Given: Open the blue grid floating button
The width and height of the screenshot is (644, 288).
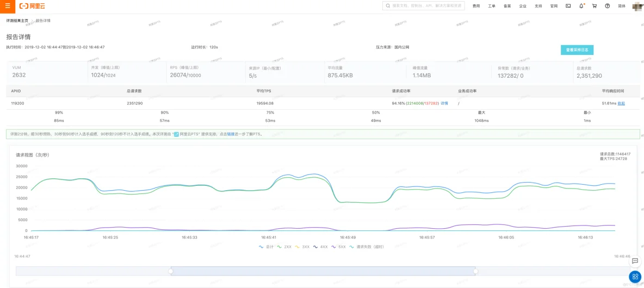Looking at the screenshot, I should click(635, 276).
